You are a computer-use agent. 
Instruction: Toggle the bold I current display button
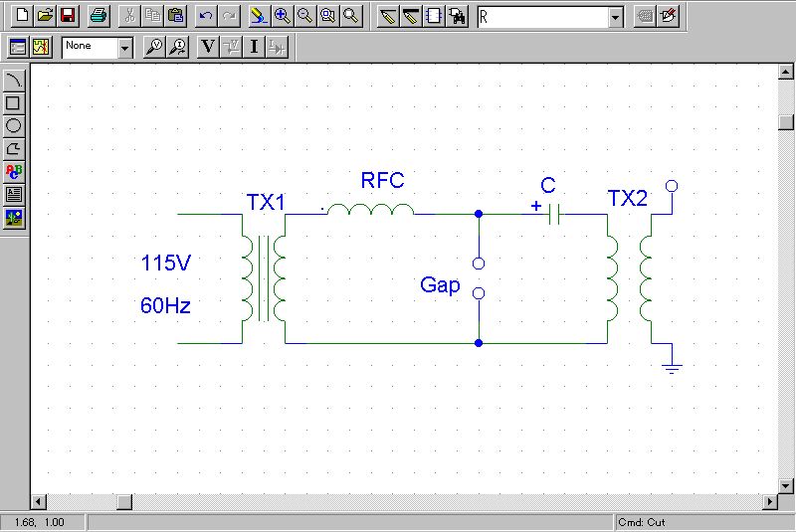255,47
